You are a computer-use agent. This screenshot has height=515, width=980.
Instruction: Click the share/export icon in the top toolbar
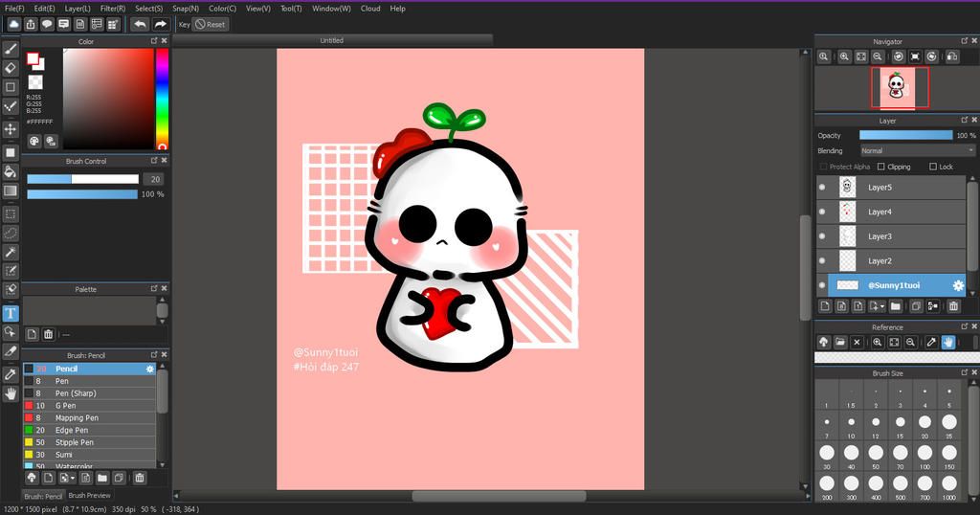click(x=31, y=24)
